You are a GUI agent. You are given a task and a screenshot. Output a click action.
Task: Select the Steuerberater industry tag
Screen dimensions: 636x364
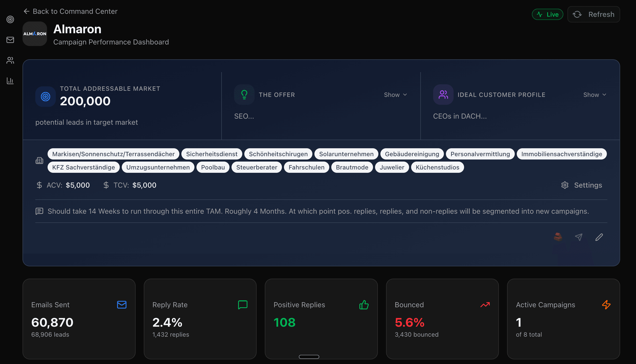coord(257,167)
